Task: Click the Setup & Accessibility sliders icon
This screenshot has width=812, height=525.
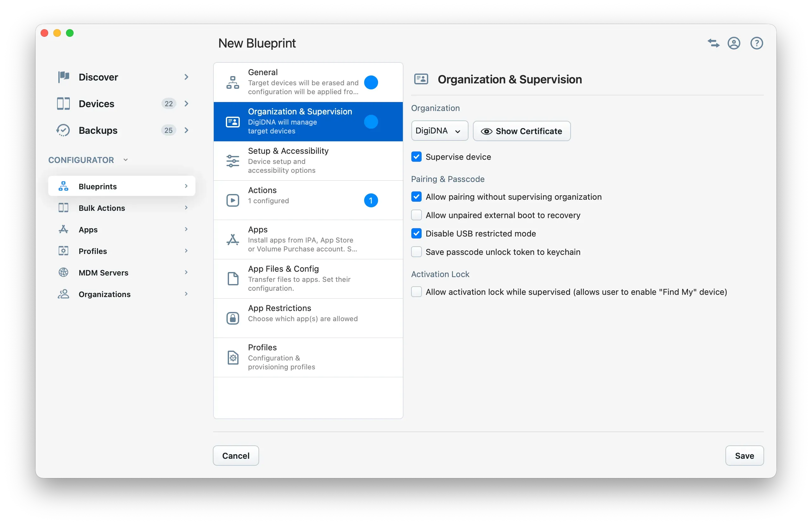Action: pos(233,161)
